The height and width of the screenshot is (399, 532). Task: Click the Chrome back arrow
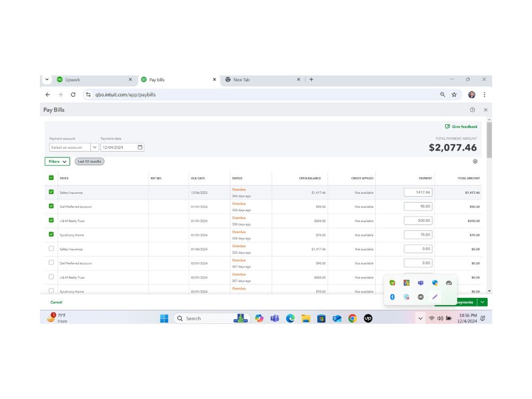point(48,95)
